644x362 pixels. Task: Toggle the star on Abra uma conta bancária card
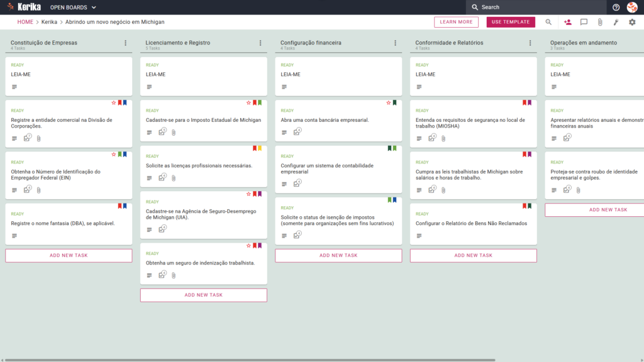[x=389, y=102]
